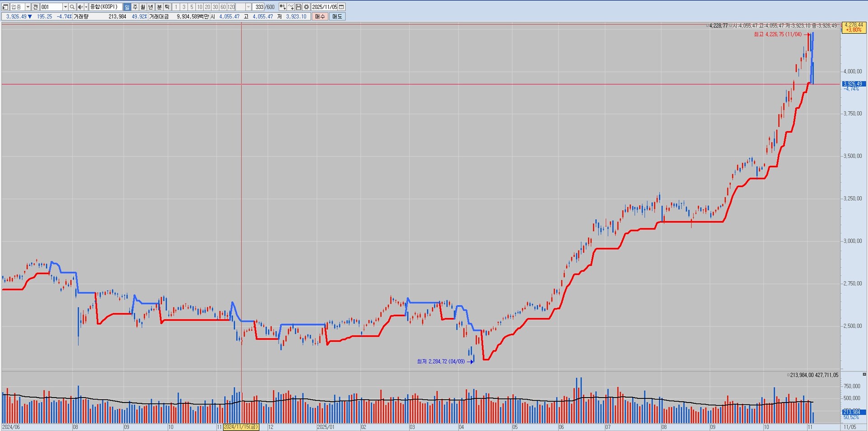The image size is (868, 431).
Task: Switch to weekly 주 chart period
Action: pyautogui.click(x=135, y=7)
